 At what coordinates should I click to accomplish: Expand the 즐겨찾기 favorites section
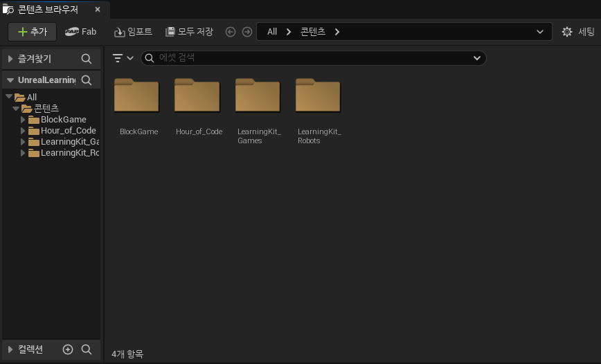(x=10, y=59)
